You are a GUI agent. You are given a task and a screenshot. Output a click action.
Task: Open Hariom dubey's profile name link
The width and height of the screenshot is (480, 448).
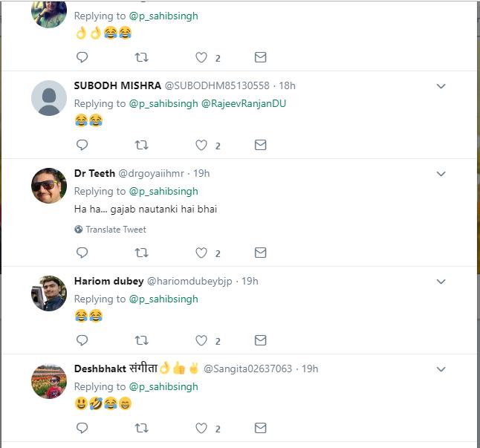tap(108, 281)
